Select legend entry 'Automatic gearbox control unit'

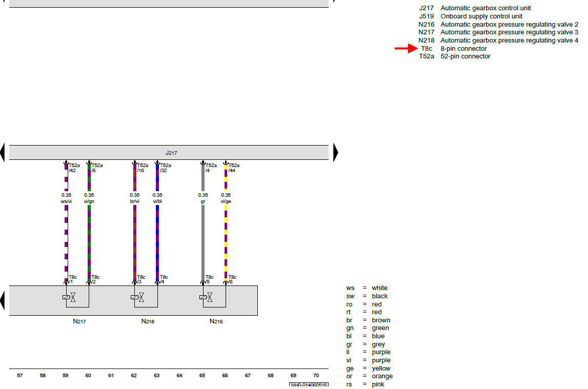(485, 8)
